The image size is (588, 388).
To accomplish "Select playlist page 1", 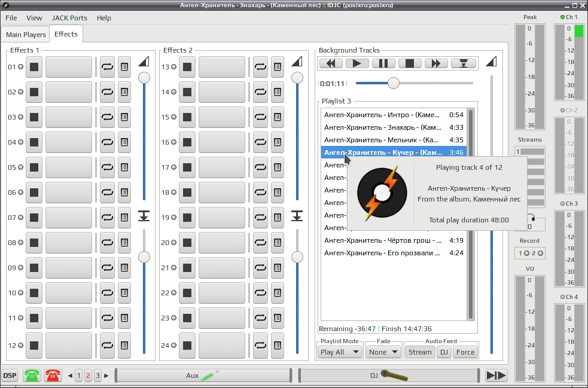I will [79, 375].
